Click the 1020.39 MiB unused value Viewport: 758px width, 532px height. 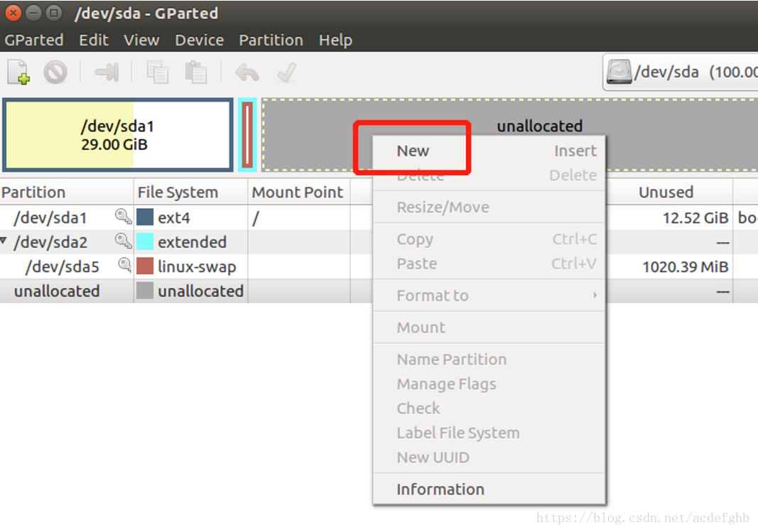point(685,267)
